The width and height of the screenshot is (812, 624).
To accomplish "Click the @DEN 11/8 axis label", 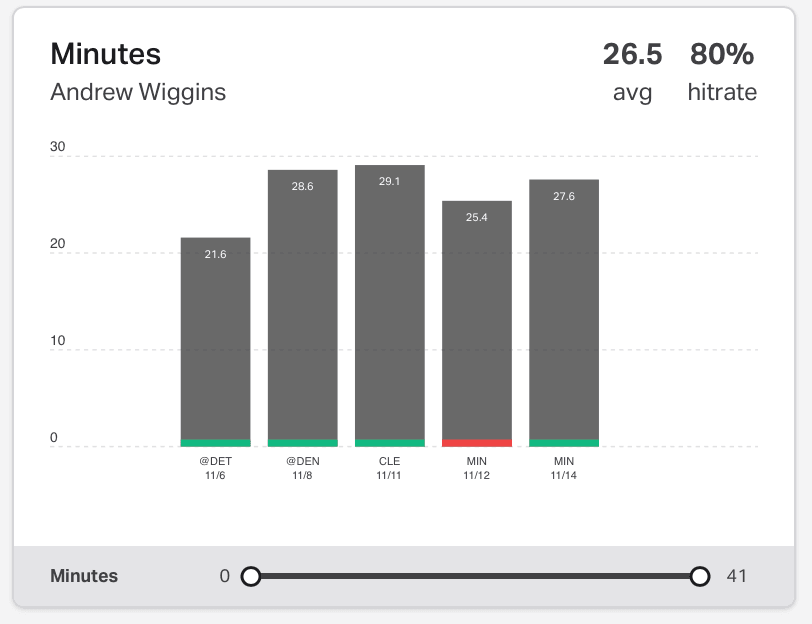I will click(x=302, y=468).
